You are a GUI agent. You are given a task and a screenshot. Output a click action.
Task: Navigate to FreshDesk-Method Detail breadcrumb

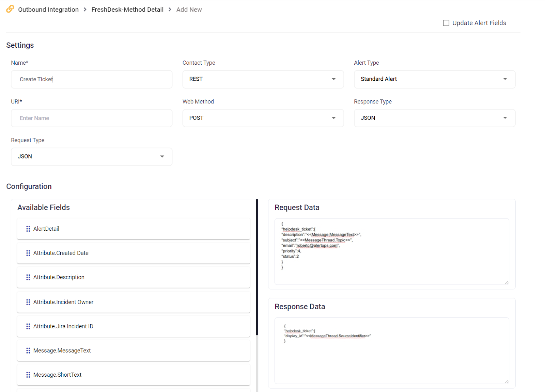(127, 10)
